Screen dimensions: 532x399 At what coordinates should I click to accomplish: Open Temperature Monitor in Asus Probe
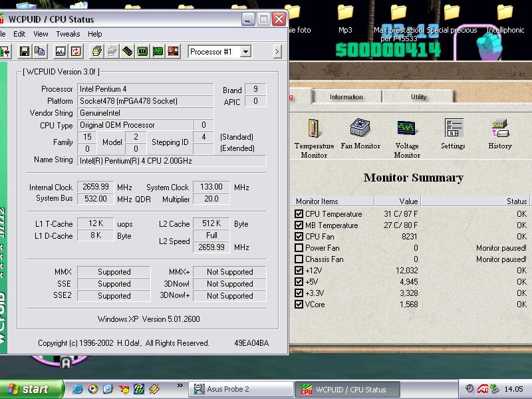coord(314,138)
